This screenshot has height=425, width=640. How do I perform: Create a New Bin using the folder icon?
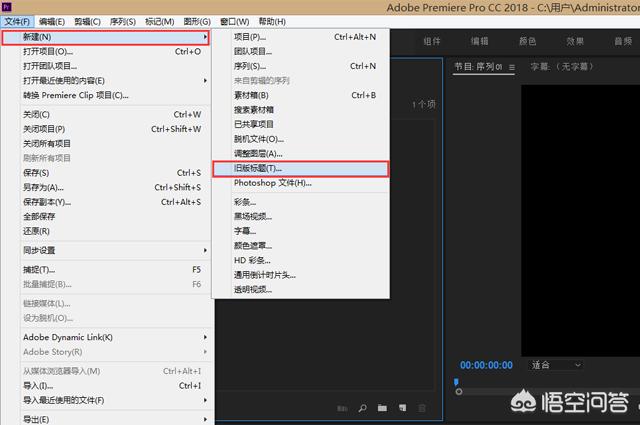tap(382, 408)
